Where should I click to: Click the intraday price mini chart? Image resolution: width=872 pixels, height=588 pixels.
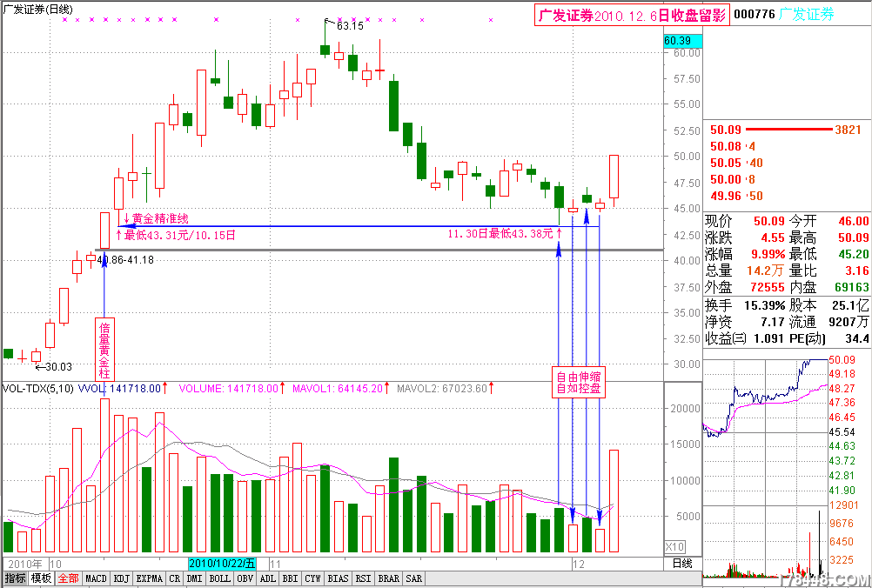click(x=765, y=431)
